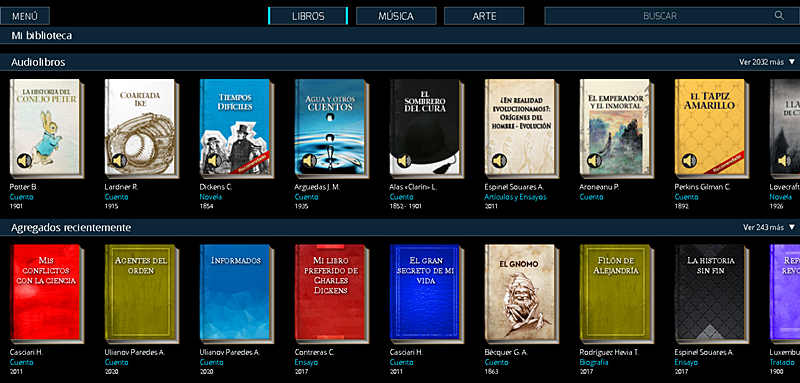Play audio icon on Conejo Peter book
Screen dimensions: 800x383
[24, 161]
